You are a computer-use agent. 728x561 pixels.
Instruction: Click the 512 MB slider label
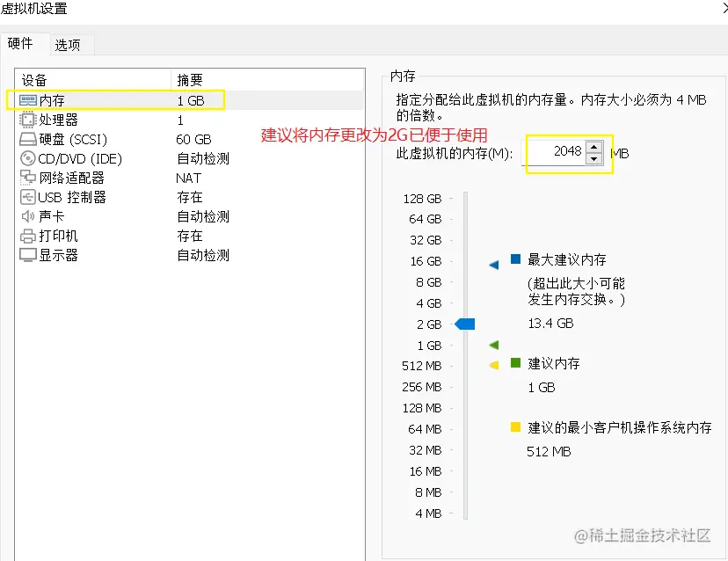pos(421,366)
